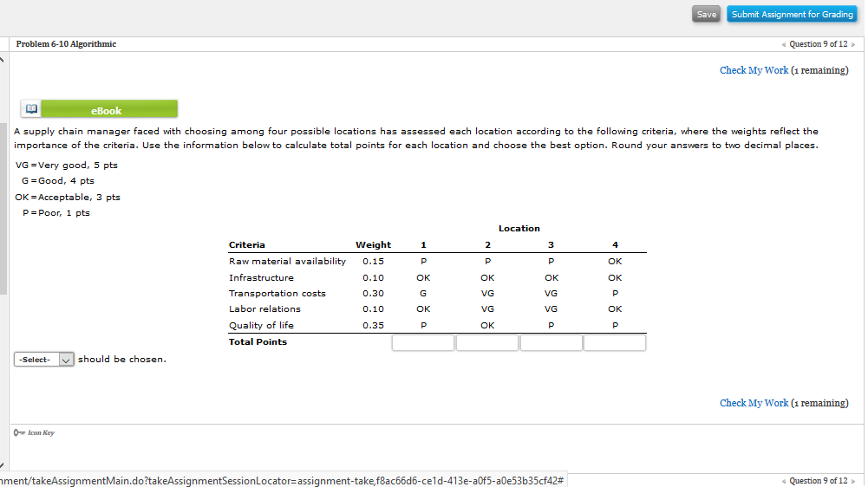Click weight value 0.15
The image size is (868, 487).
[x=373, y=261]
